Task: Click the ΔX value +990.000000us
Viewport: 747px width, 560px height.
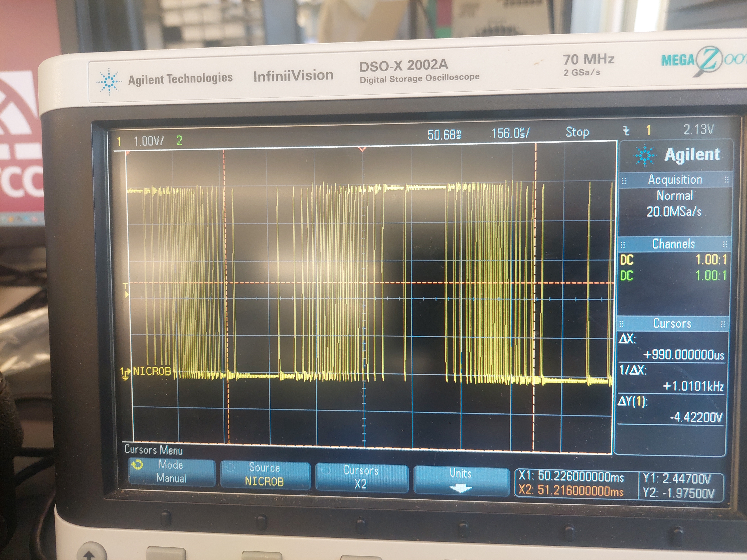Action: coord(684,355)
